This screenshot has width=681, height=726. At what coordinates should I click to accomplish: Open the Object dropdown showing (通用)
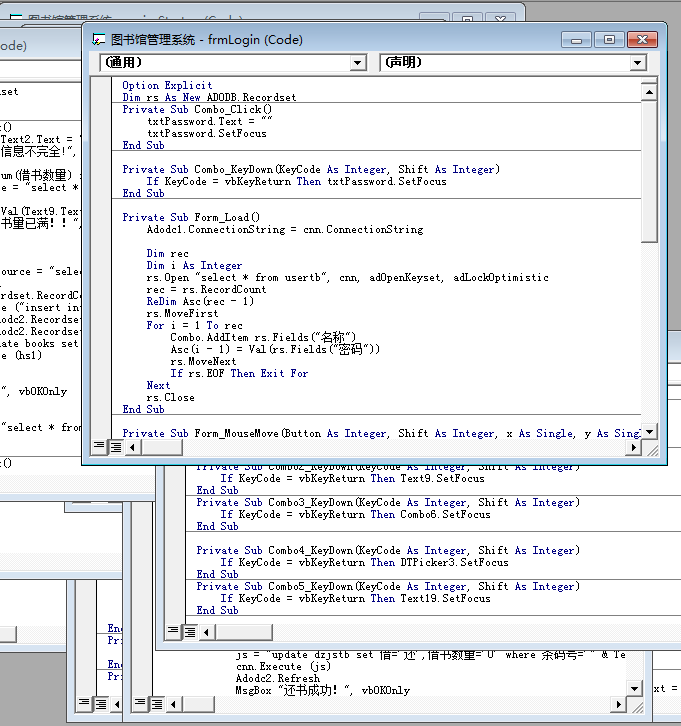click(x=358, y=62)
